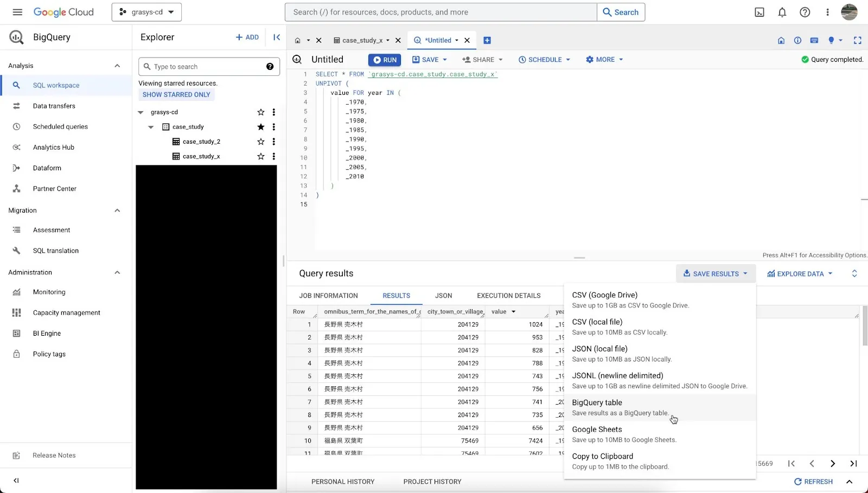Switch to JSON tab

click(443, 296)
